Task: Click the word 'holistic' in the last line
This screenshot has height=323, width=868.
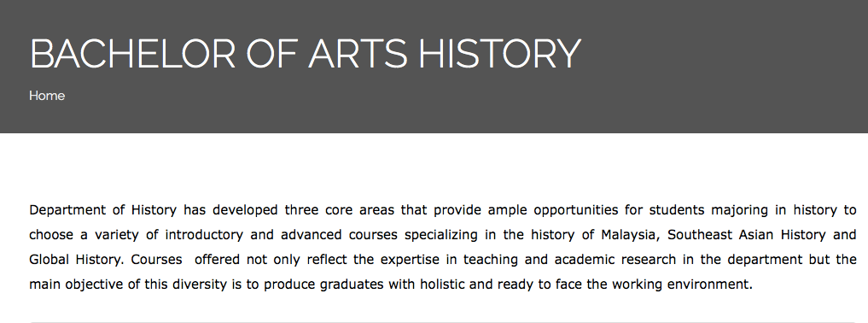Action: [x=443, y=285]
